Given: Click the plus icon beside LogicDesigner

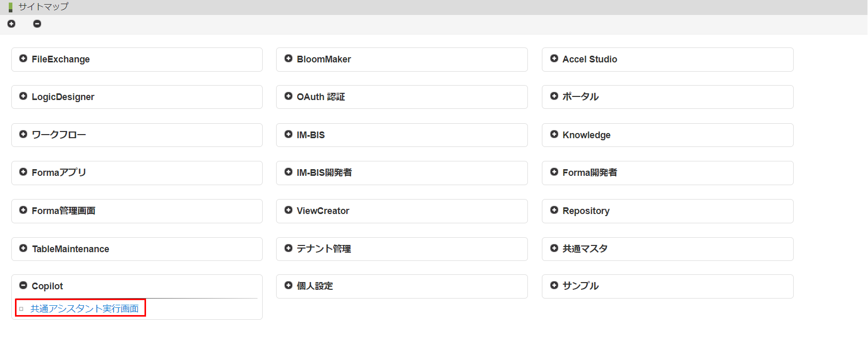Looking at the screenshot, I should [23, 96].
